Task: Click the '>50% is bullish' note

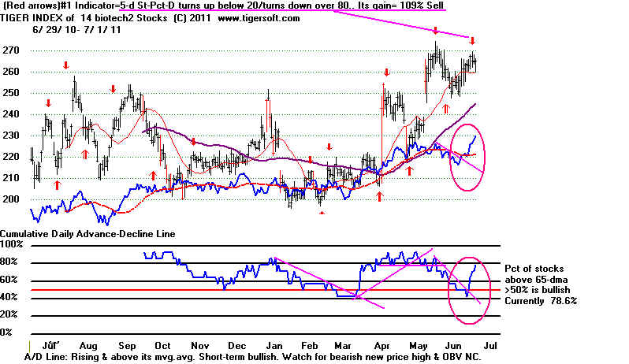Action: point(537,290)
